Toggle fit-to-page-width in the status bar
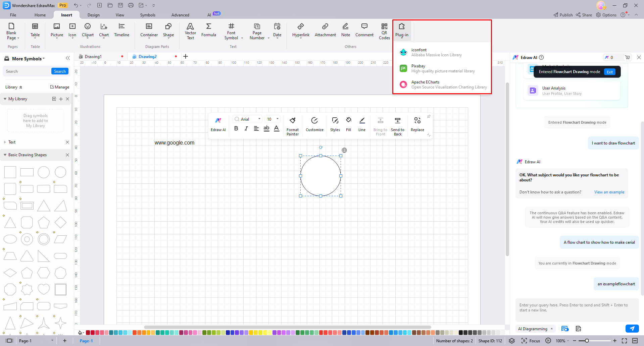Viewport: 644px width, 346px height. tap(635, 341)
